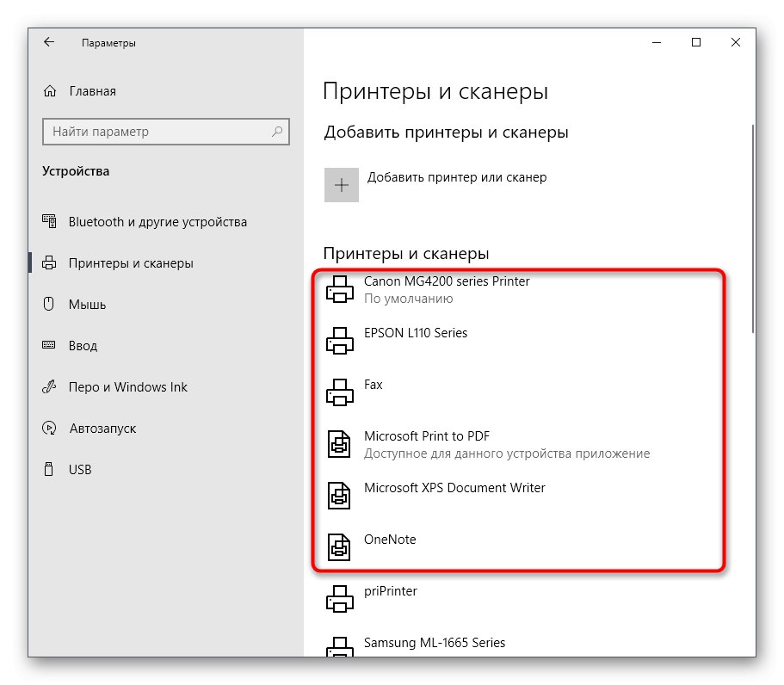
Task: Open the Ввод settings page
Action: (83, 345)
